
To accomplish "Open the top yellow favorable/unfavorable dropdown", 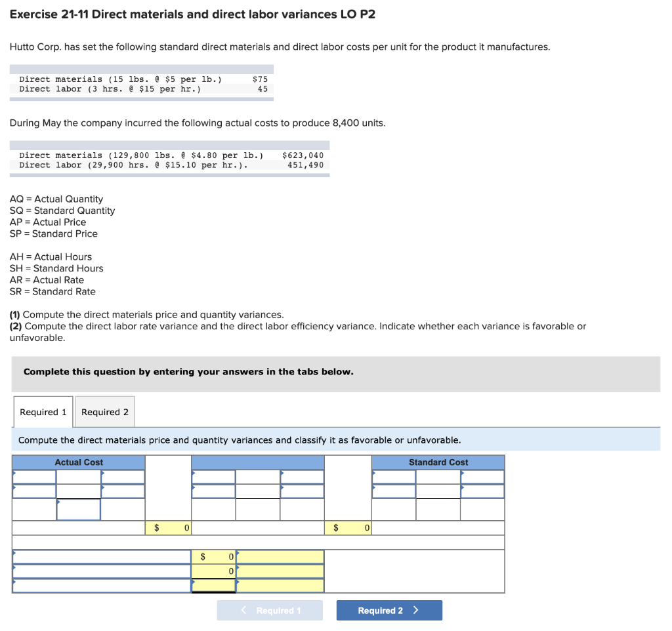I will 281,556.
